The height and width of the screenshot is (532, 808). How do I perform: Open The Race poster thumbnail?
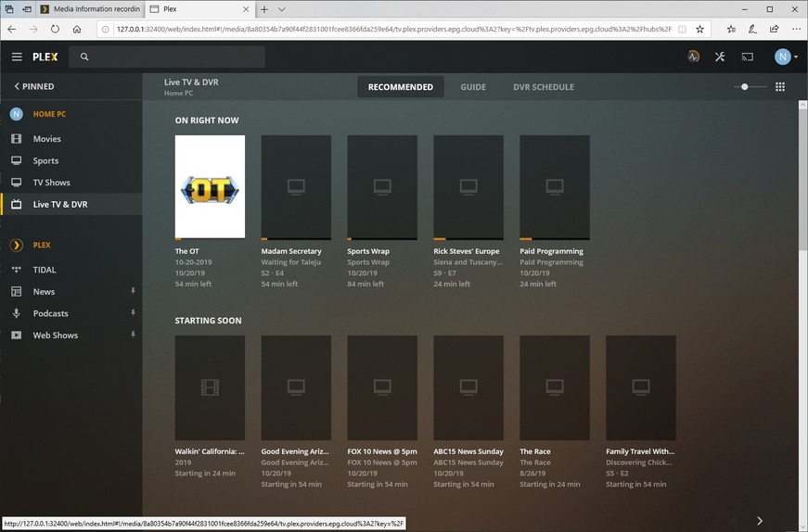pyautogui.click(x=555, y=387)
